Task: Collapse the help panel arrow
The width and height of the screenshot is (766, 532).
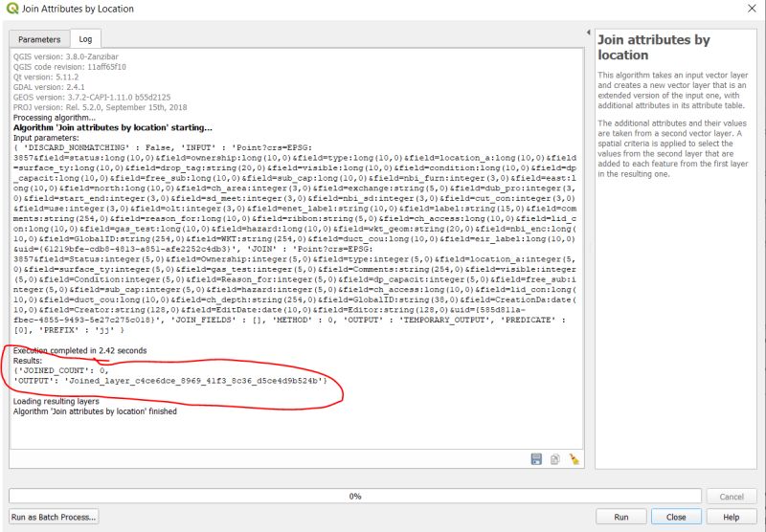Action: click(588, 33)
